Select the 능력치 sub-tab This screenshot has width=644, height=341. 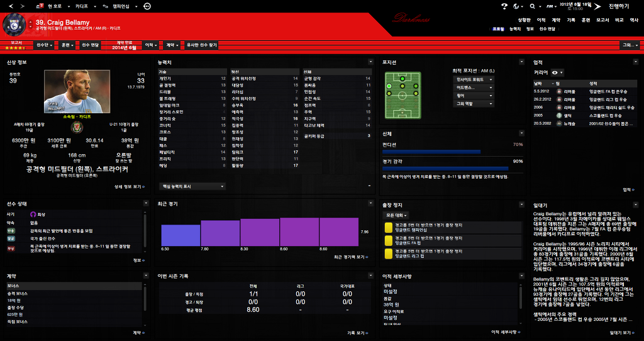pyautogui.click(x=515, y=29)
